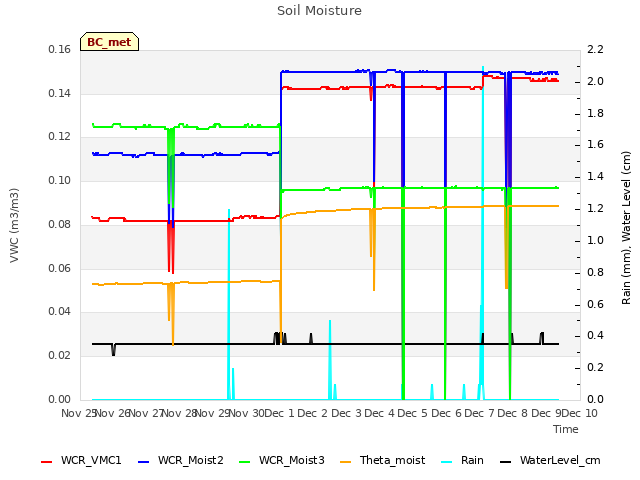The image size is (640, 480).
Task: Select the WCR_Moist3 legend label
Action: tap(291, 460)
